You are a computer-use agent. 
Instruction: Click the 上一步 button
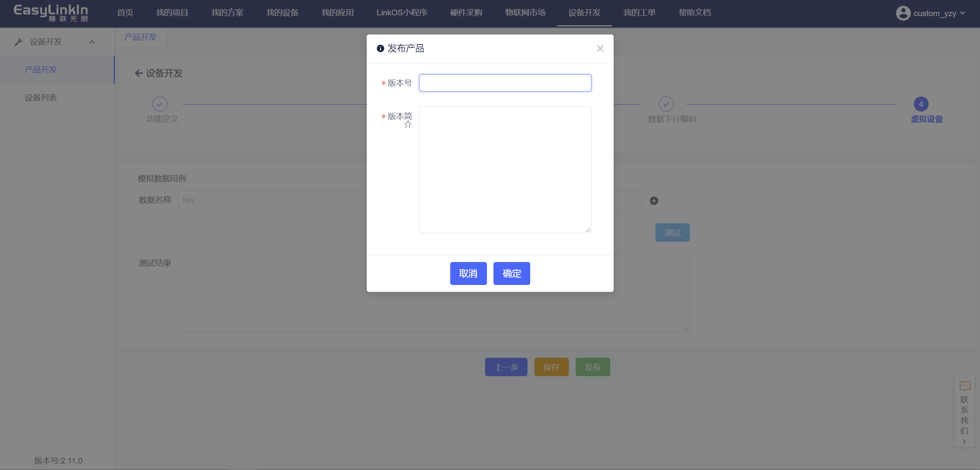[x=506, y=367]
